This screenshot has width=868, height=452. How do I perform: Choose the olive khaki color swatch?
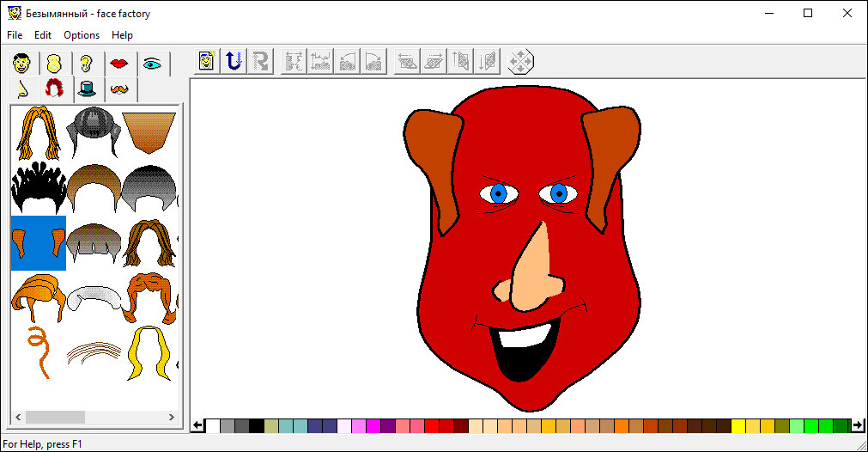[271, 426]
